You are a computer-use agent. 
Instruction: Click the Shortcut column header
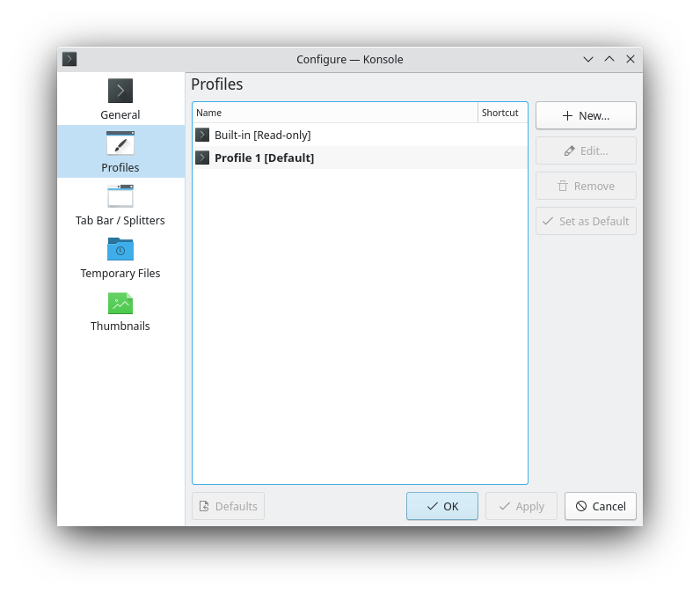point(503,113)
